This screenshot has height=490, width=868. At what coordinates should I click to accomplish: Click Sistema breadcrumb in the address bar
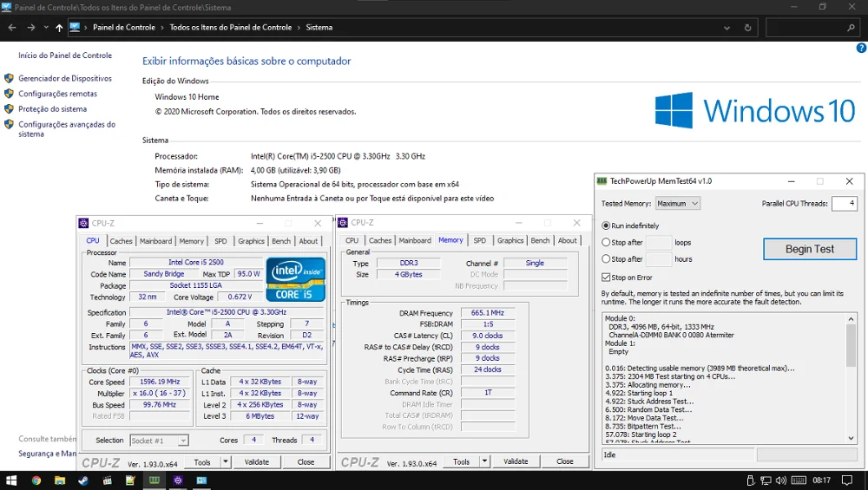click(x=319, y=27)
